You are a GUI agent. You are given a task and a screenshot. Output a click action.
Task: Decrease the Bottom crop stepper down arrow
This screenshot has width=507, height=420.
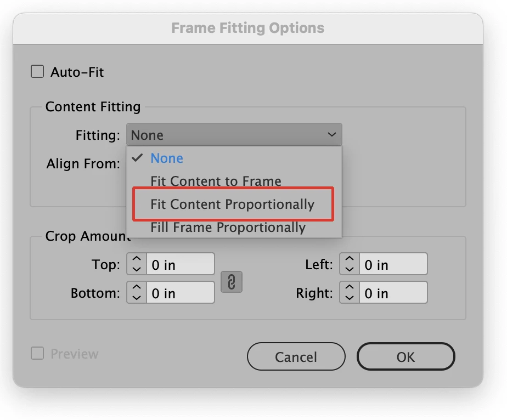click(x=137, y=298)
